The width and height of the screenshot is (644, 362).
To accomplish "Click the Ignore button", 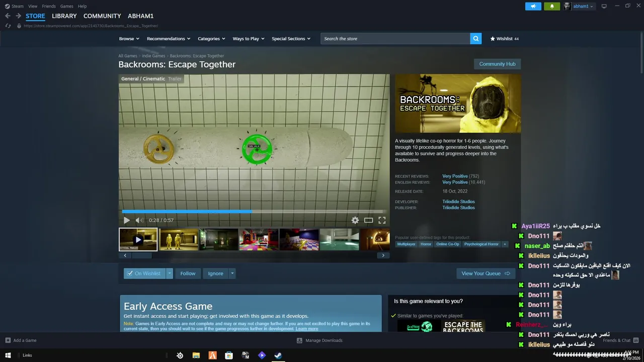I will (x=215, y=274).
